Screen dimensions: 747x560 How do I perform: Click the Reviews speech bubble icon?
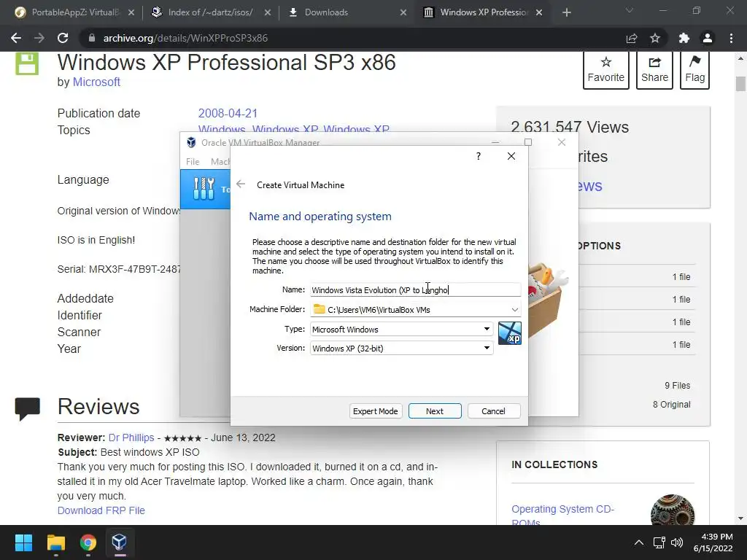[x=27, y=408]
